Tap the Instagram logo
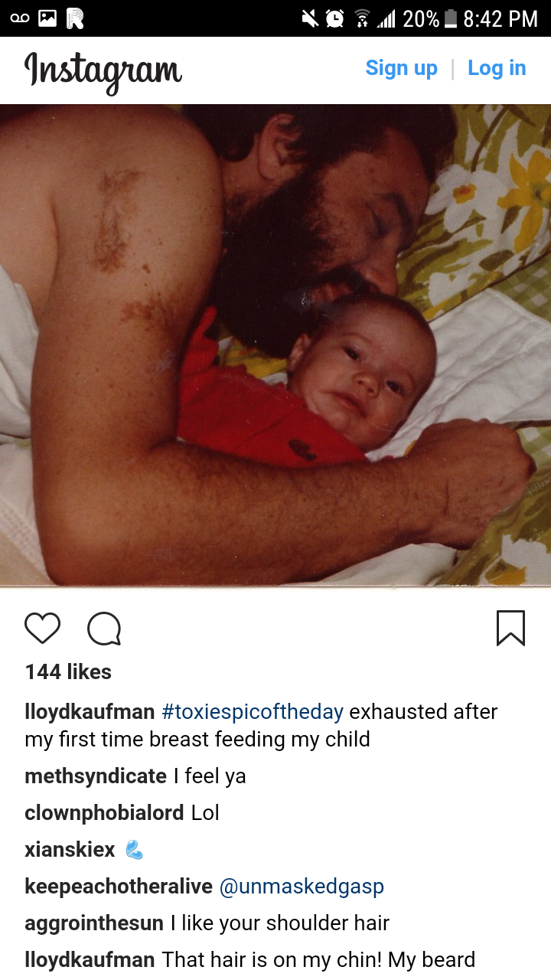 (x=103, y=72)
